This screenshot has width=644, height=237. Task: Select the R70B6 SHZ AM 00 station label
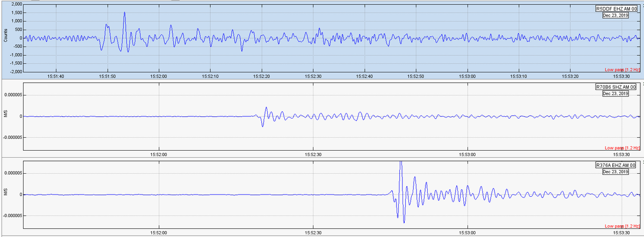coord(616,87)
